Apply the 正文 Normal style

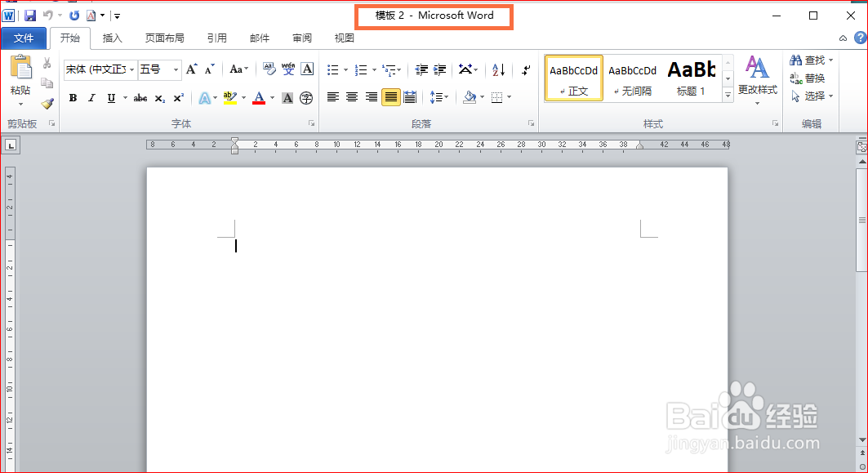(x=573, y=78)
